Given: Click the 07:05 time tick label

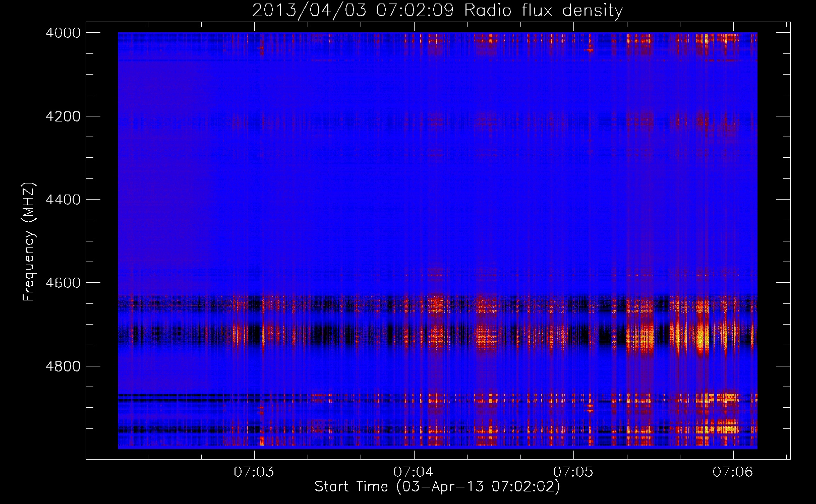Looking at the screenshot, I should click(573, 472).
